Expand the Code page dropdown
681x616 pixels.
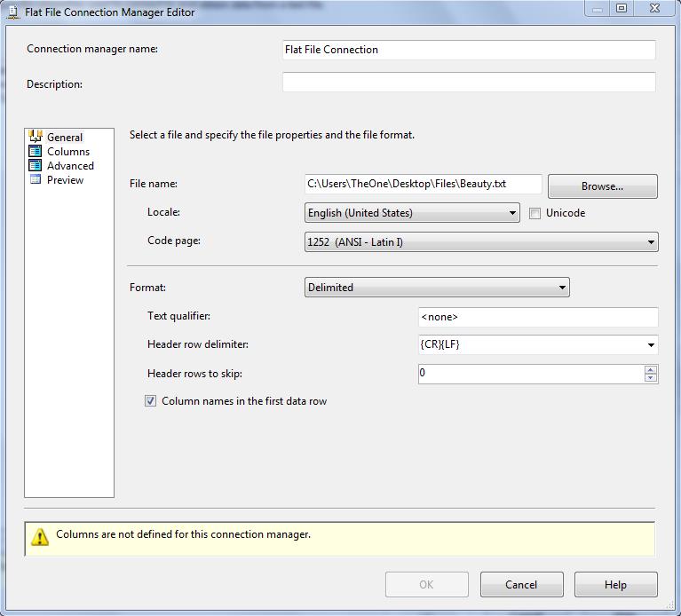651,241
